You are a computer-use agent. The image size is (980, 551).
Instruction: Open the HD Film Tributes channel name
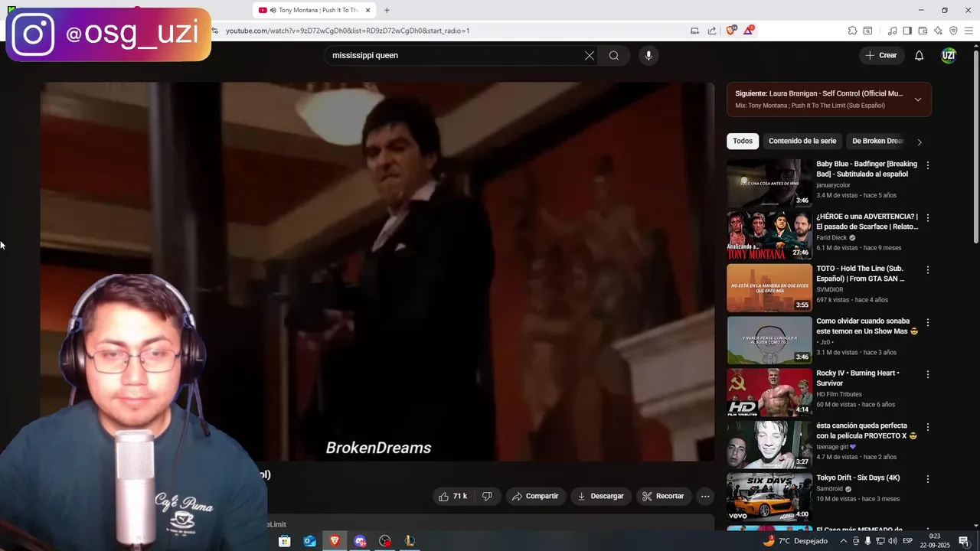click(841, 395)
